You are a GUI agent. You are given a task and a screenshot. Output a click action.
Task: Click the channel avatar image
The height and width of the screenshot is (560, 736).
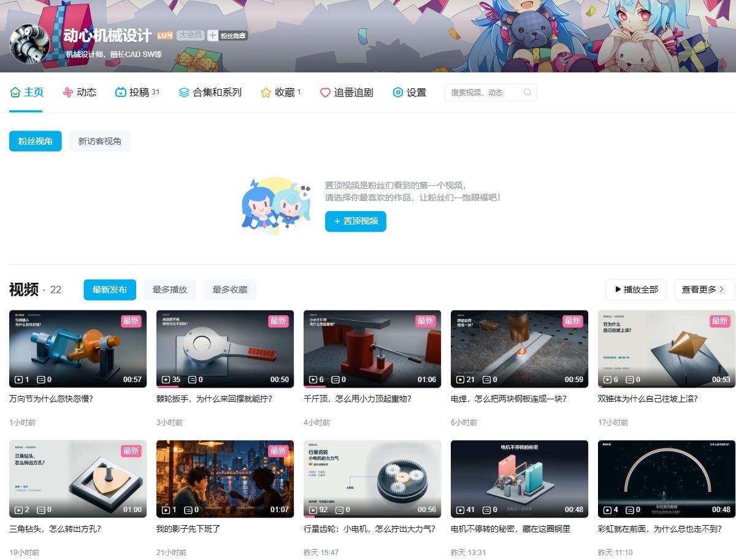29,45
